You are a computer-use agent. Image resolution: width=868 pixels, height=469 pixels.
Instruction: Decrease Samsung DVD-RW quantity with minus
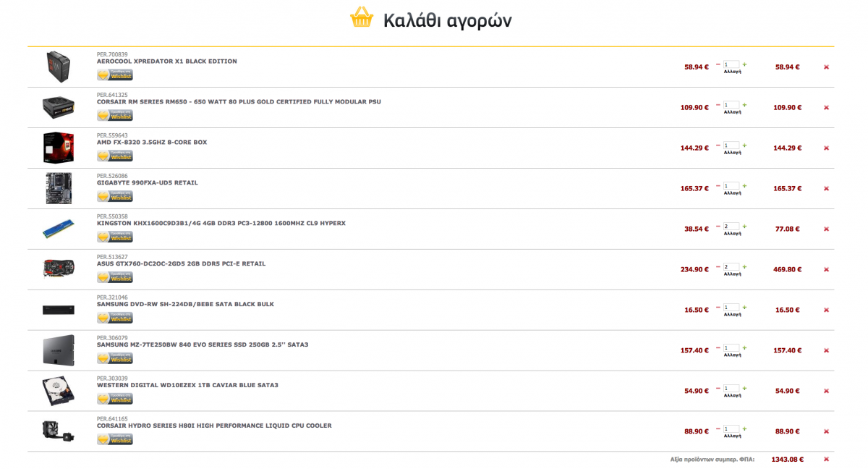point(718,308)
